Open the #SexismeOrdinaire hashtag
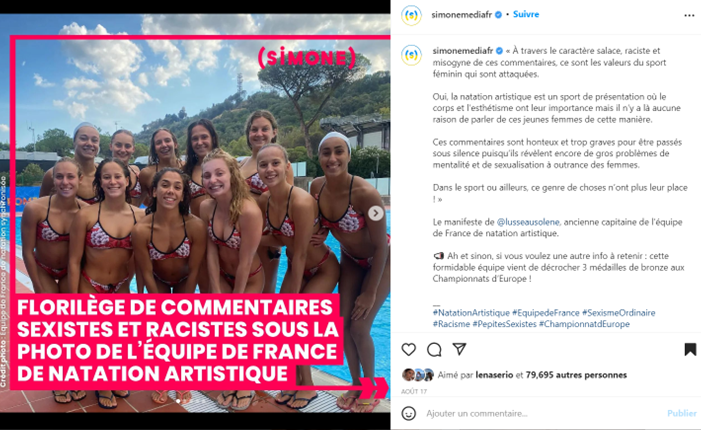This screenshot has width=701, height=430. 619,312
